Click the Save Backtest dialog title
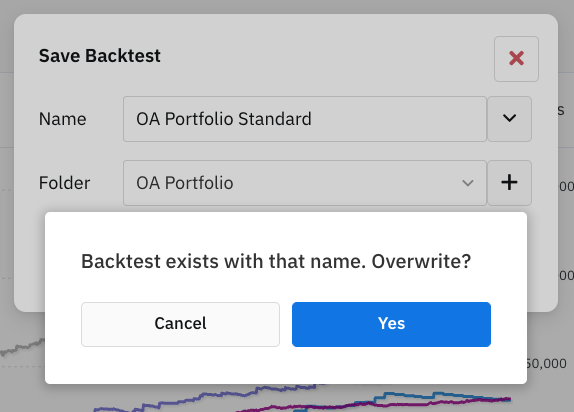The width and height of the screenshot is (574, 412). pos(100,56)
